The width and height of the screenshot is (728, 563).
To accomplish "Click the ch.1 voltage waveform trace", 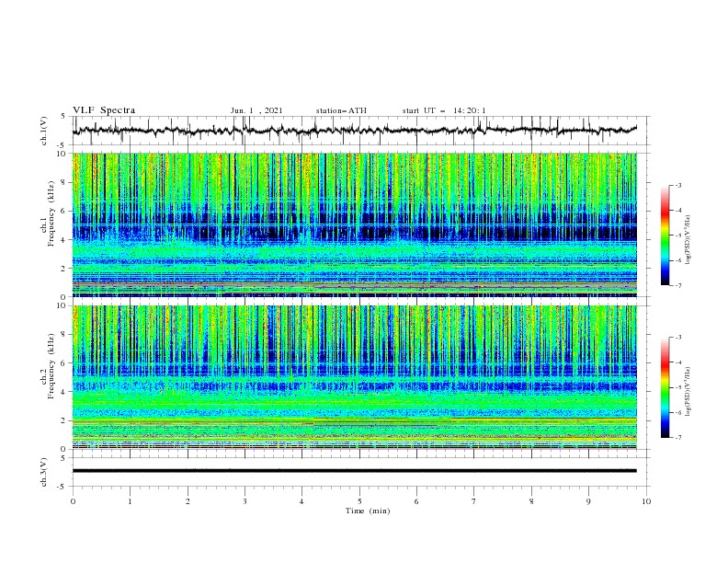I will (354, 130).
